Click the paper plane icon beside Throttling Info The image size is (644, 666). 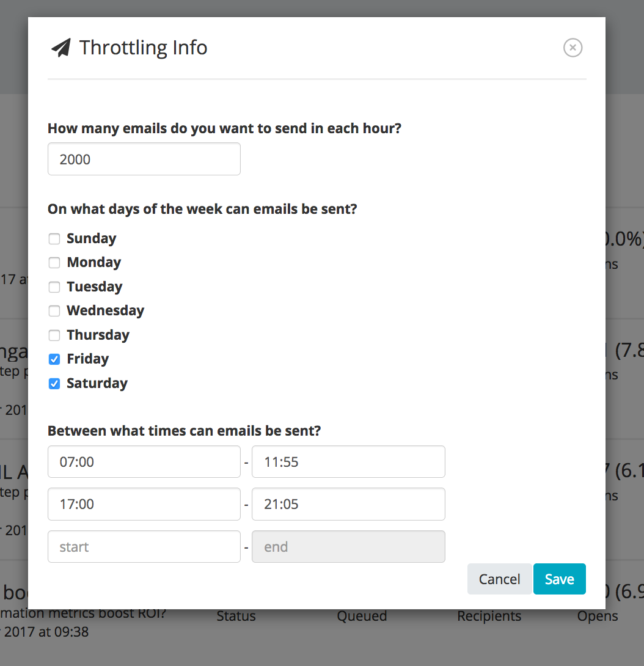click(61, 48)
